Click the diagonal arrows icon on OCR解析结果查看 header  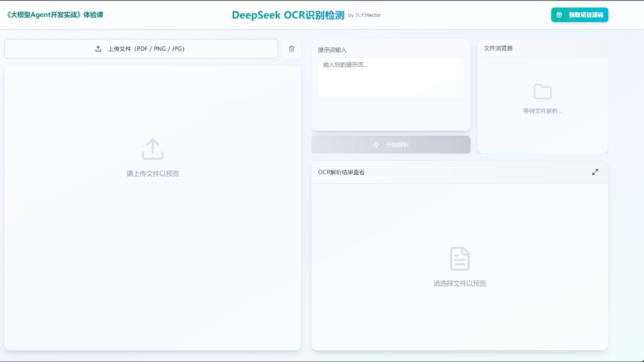595,172
